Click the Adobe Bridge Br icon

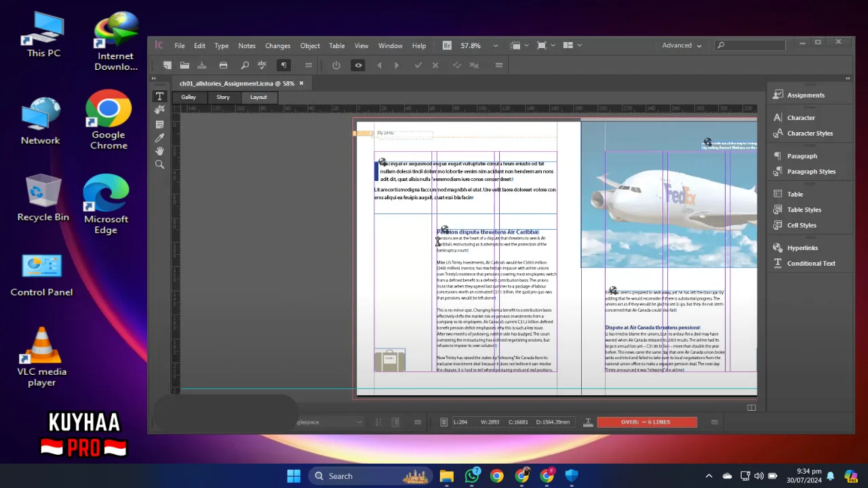pos(447,45)
